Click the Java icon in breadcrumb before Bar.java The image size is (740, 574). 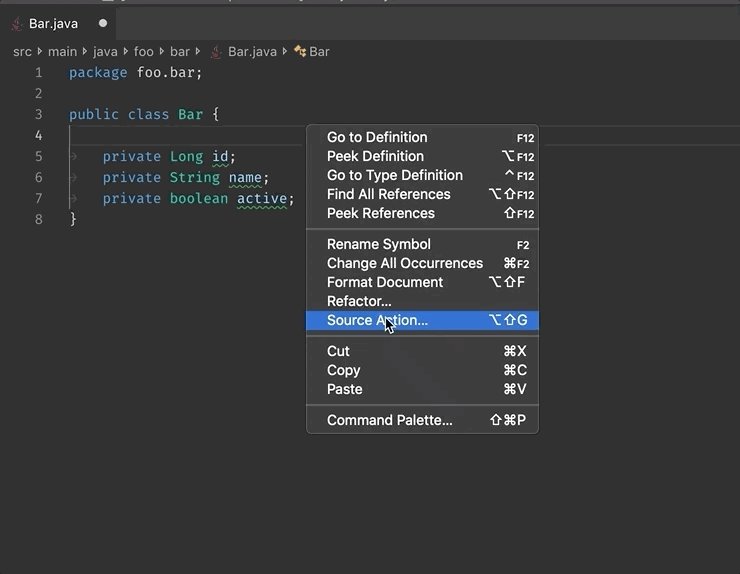point(216,52)
